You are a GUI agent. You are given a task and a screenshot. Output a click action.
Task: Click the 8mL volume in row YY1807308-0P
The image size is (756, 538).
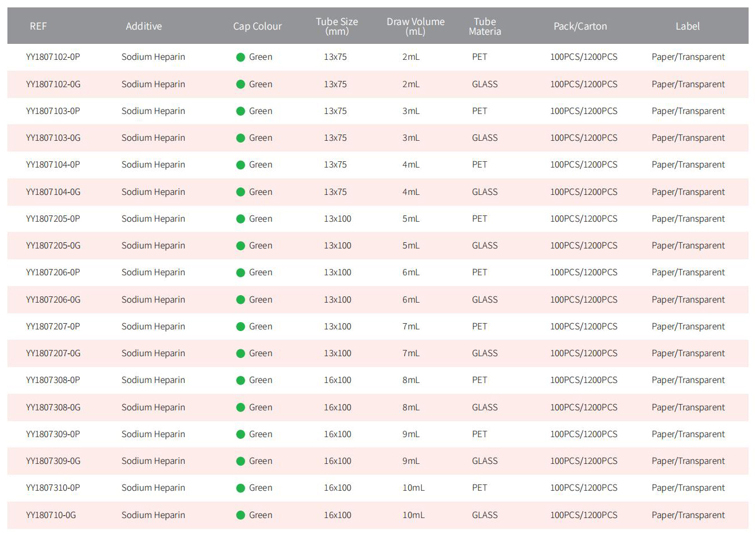pos(411,380)
